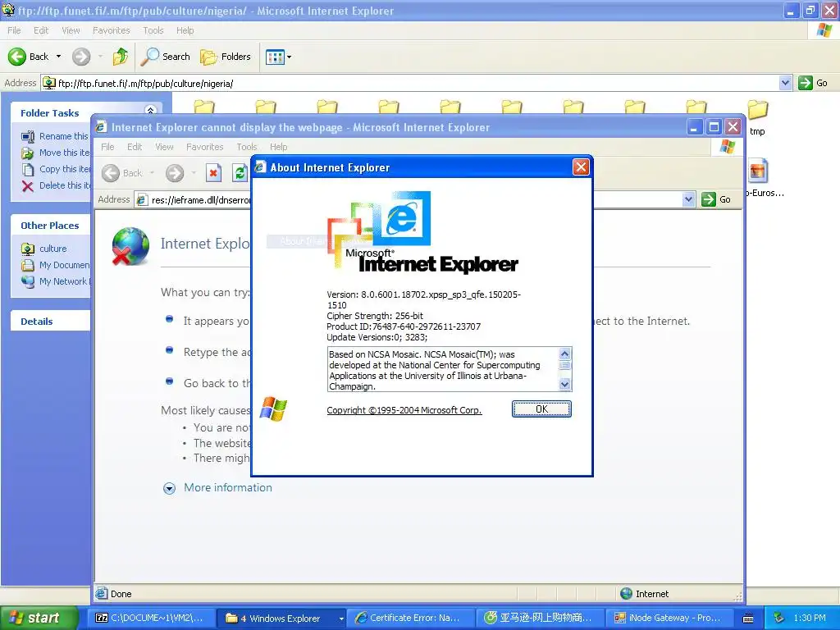Click network tray icon near clock
The height and width of the screenshot is (630, 840).
[780, 619]
